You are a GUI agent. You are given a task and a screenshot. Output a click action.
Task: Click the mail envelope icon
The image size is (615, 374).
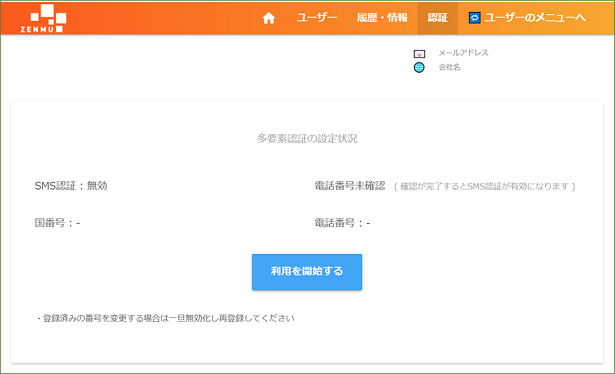point(419,54)
